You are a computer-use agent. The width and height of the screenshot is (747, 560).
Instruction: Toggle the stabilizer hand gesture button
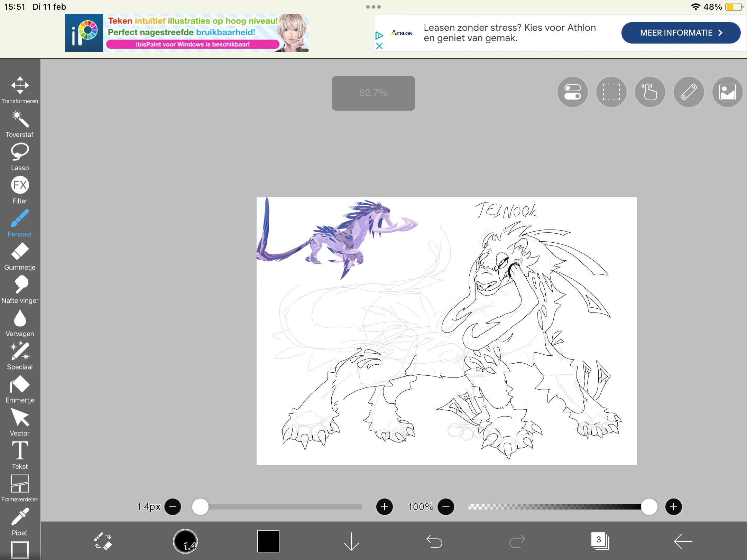pos(650,92)
